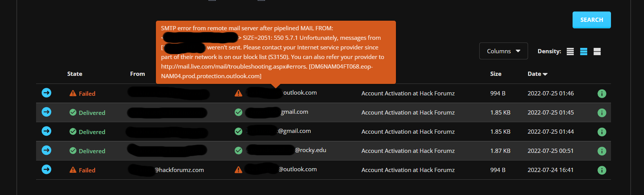
Task: Click the green check beside the rocky.edu recipient
Action: pyautogui.click(x=238, y=151)
